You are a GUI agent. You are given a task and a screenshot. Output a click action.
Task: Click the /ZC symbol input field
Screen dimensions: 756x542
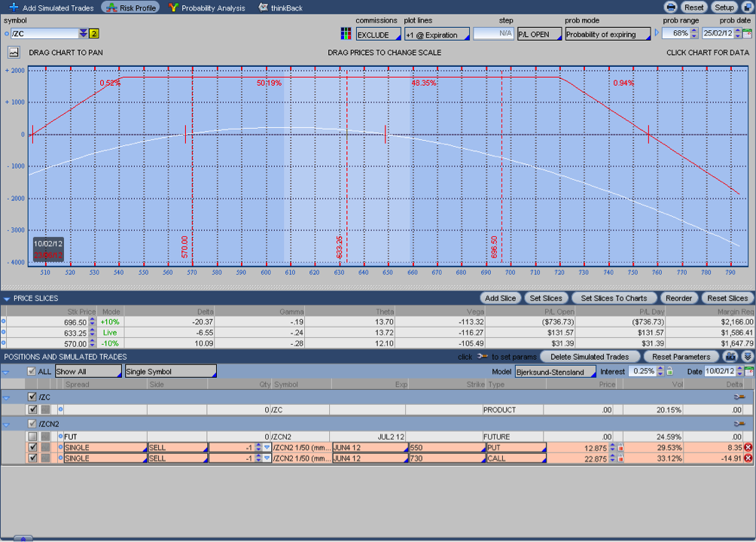click(x=45, y=34)
